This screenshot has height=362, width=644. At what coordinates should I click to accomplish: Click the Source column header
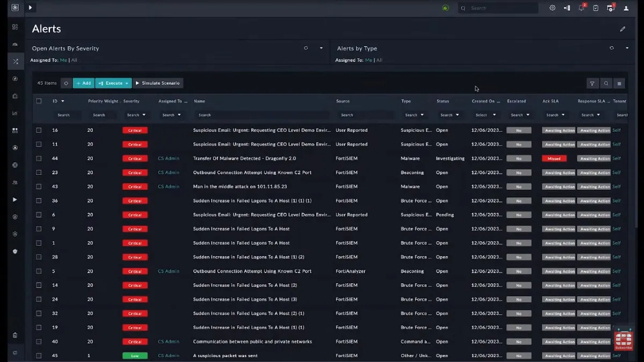[x=343, y=101]
